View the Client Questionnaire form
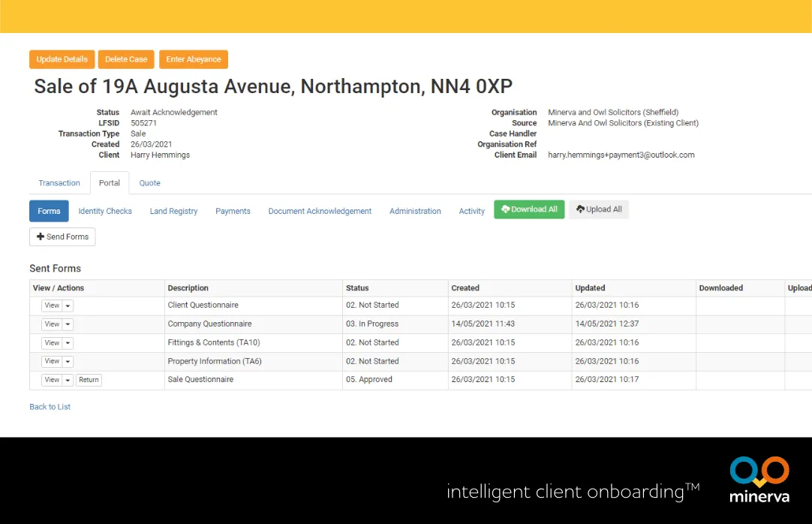The image size is (812, 524). click(52, 306)
